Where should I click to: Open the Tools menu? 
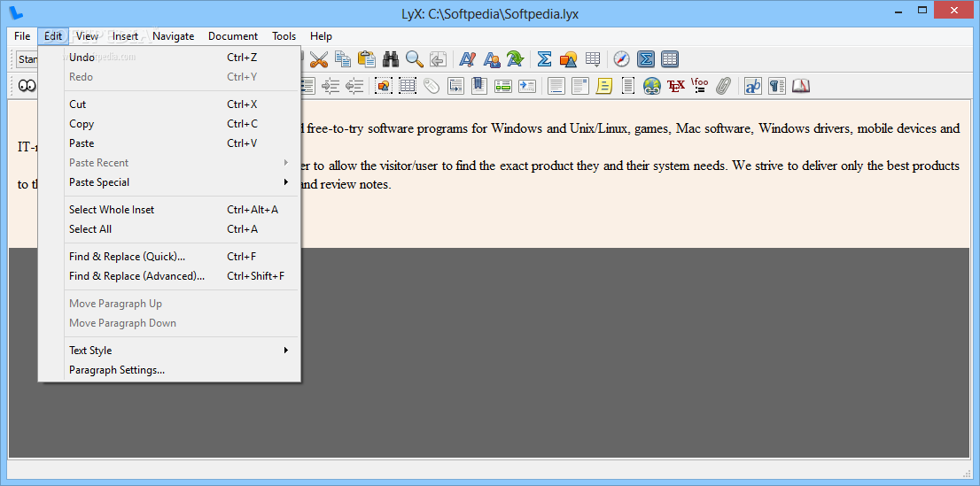click(284, 36)
